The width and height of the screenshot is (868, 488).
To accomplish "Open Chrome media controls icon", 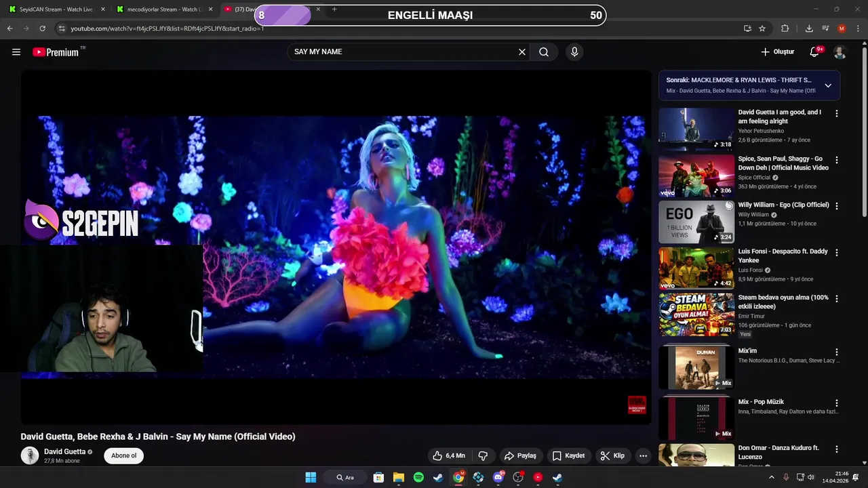I will click(825, 28).
